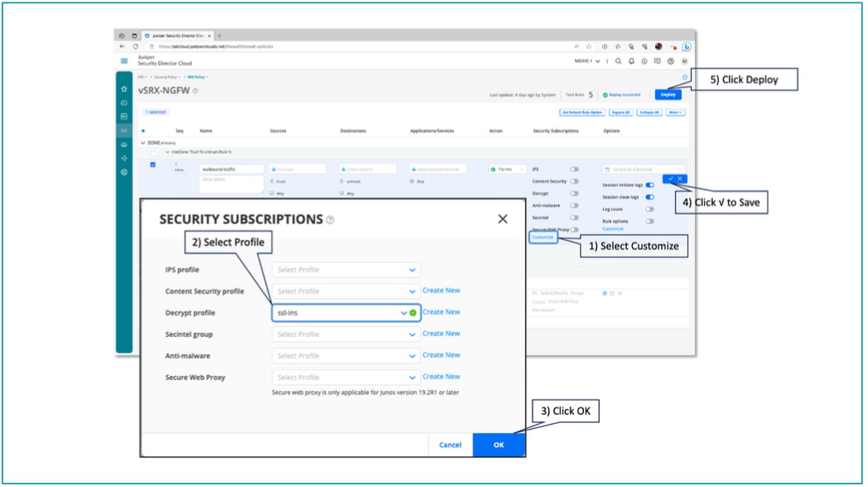Uncheck the outbound-traffic rule checkbox
868x487 pixels.
pyautogui.click(x=153, y=165)
